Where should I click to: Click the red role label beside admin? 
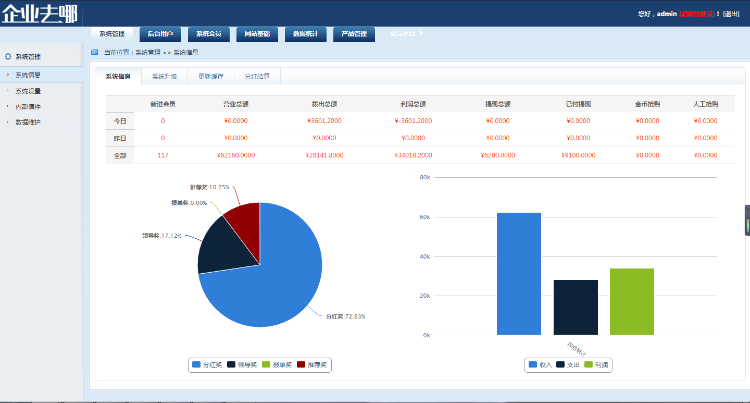point(697,14)
